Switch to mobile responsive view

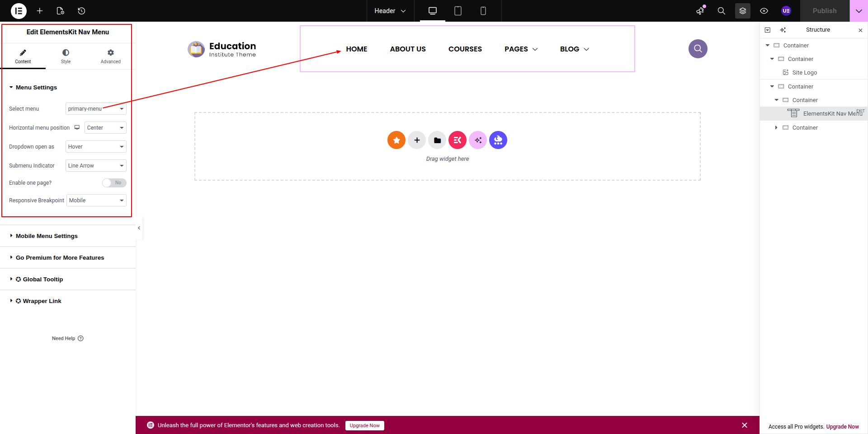[483, 11]
